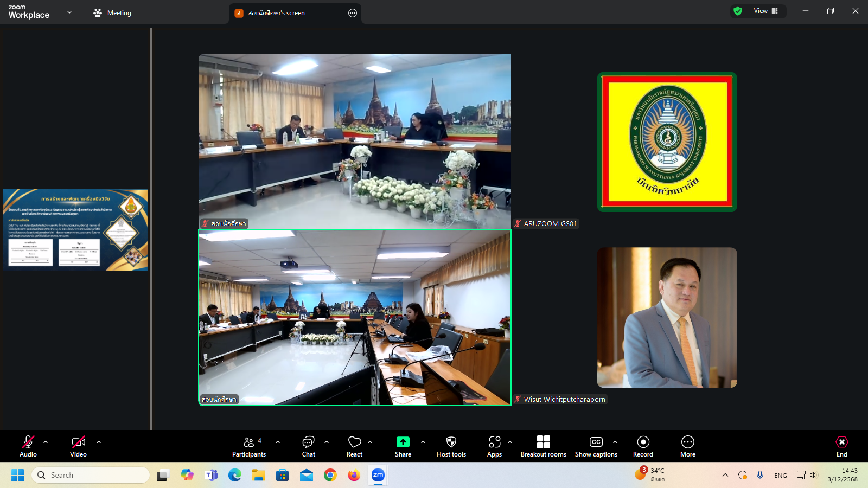Viewport: 868px width, 488px height.
Task: Click the React heart icon
Action: pos(354,446)
